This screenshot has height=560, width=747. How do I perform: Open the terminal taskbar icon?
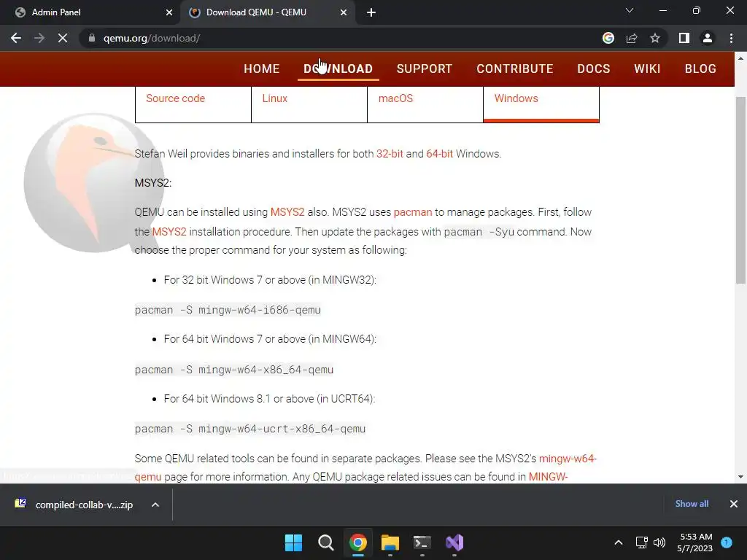point(422,542)
